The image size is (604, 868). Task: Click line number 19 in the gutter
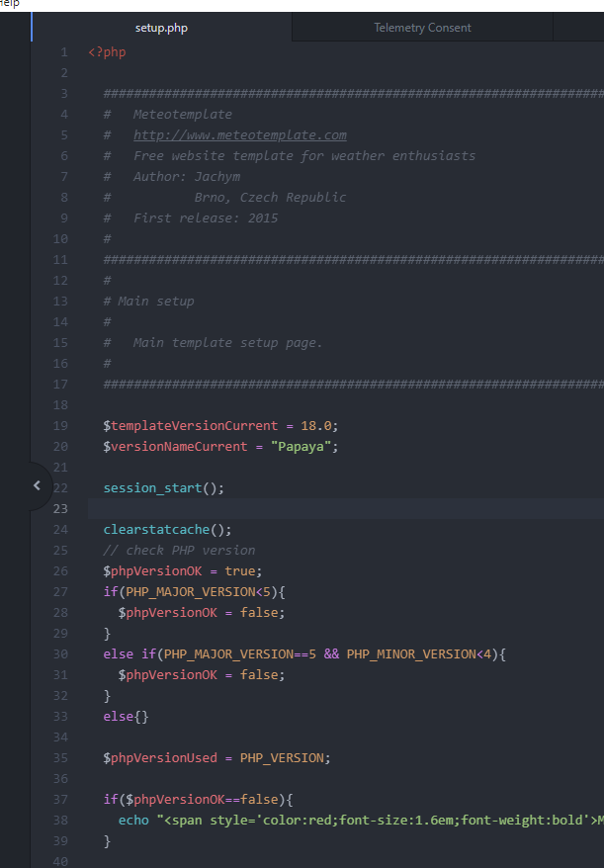click(x=62, y=426)
